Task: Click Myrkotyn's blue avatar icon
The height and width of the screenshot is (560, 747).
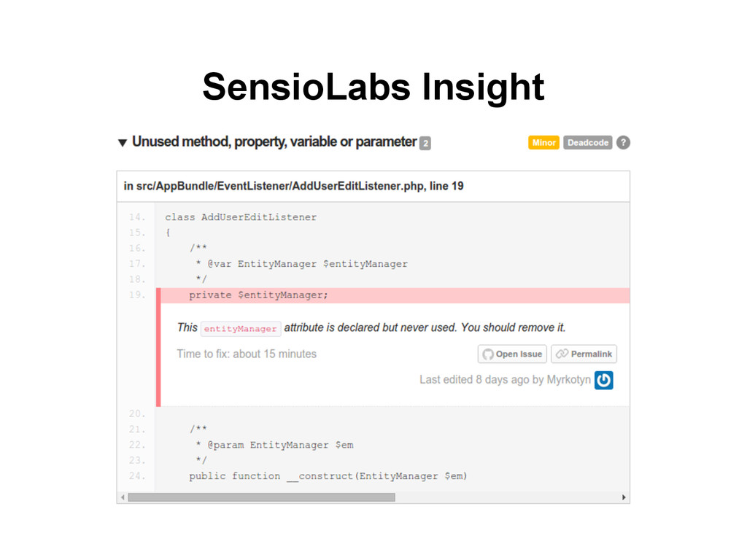Action: [603, 380]
